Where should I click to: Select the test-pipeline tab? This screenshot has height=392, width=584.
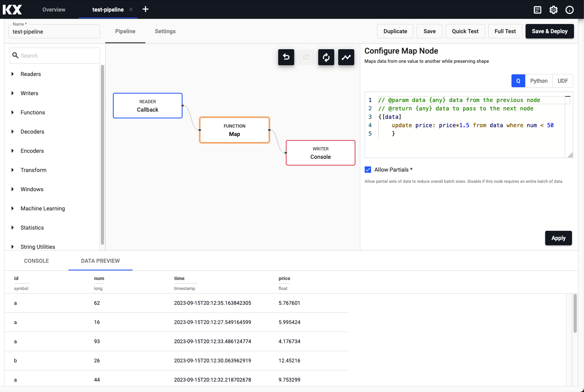[x=108, y=10]
